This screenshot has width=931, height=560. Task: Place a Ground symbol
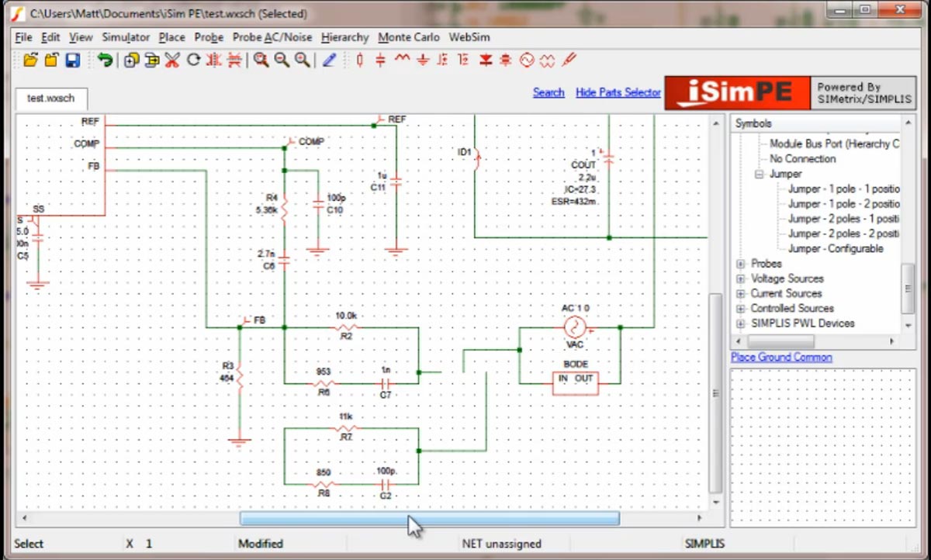[421, 60]
